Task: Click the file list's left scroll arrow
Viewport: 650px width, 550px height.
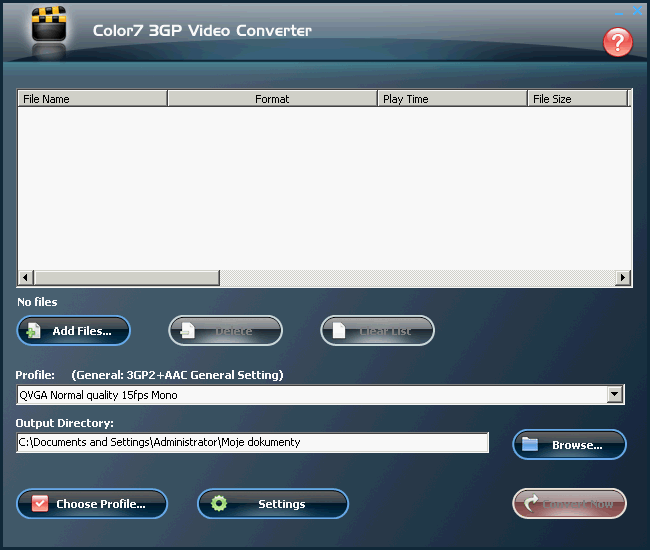Action: [26, 277]
